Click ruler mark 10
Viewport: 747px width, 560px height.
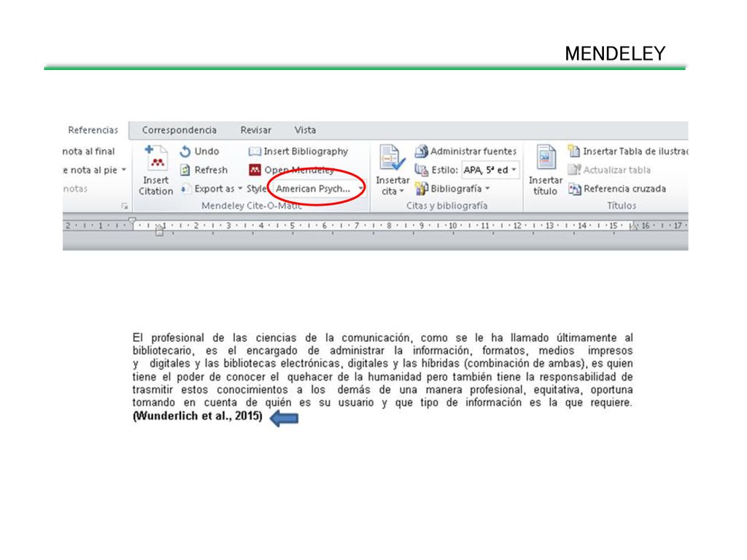pyautogui.click(x=452, y=226)
